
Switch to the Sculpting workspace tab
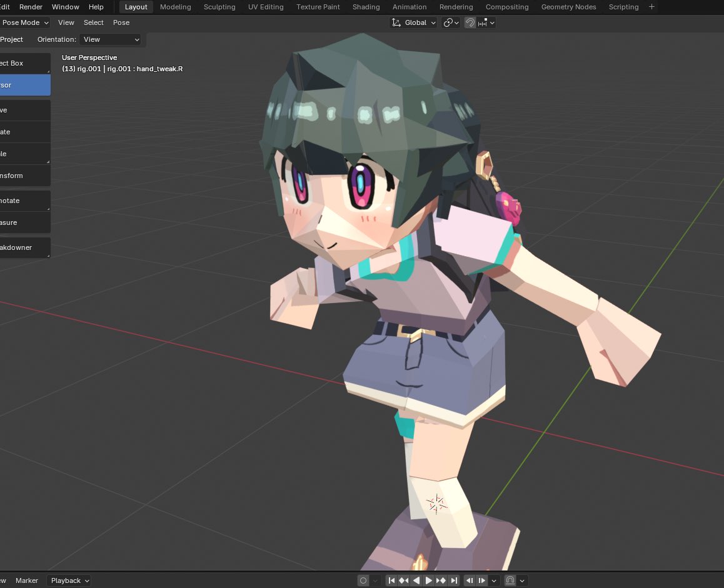coord(219,7)
